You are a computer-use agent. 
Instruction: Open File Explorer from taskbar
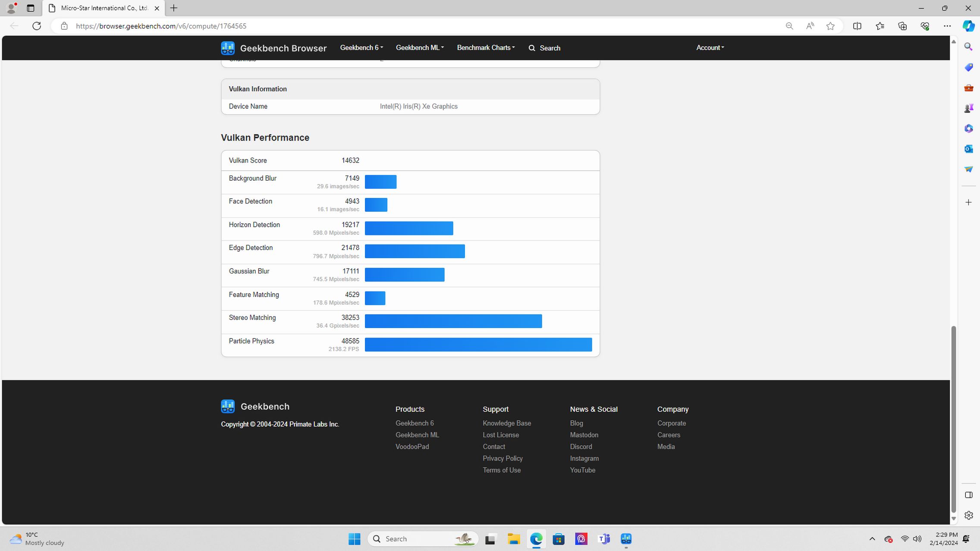tap(513, 539)
